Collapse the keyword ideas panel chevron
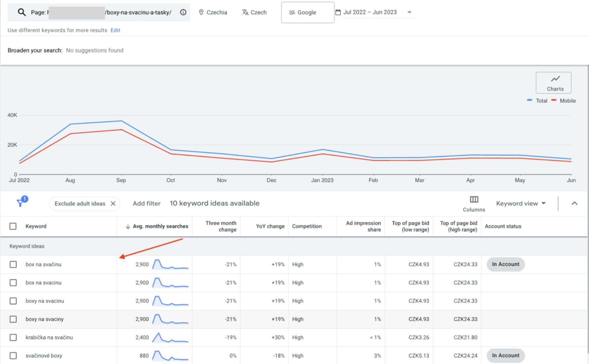This screenshot has width=589, height=364. tap(574, 204)
